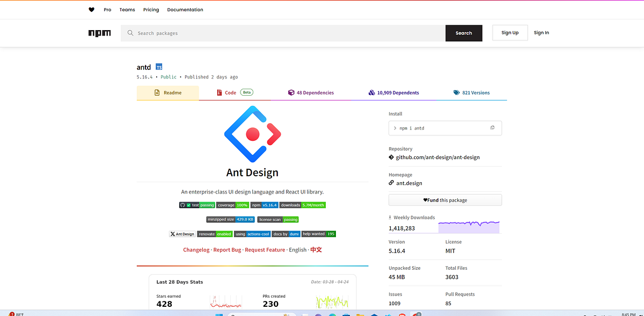644x316 pixels.
Task: Open the 48 Dependencies tab
Action: point(311,92)
